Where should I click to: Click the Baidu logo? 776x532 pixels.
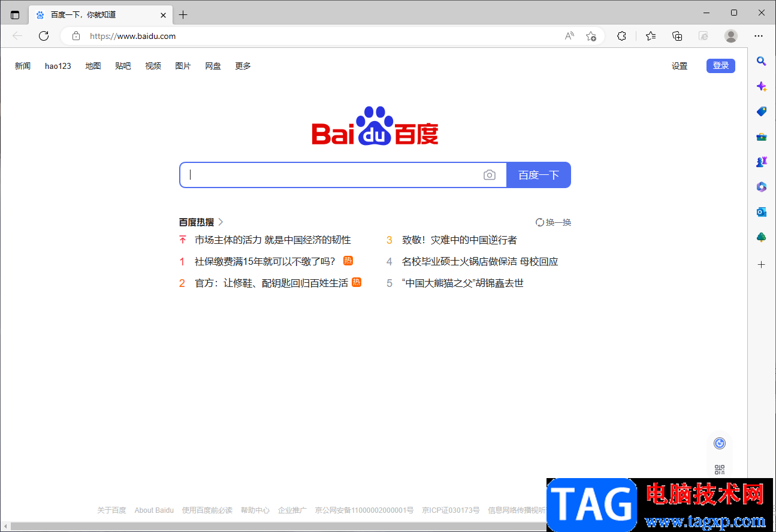[375, 126]
